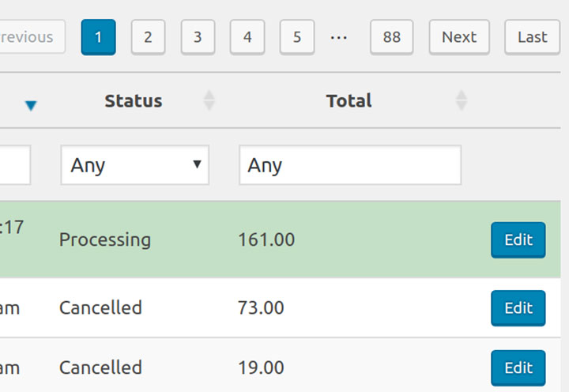Go to page 3

pyautogui.click(x=198, y=37)
